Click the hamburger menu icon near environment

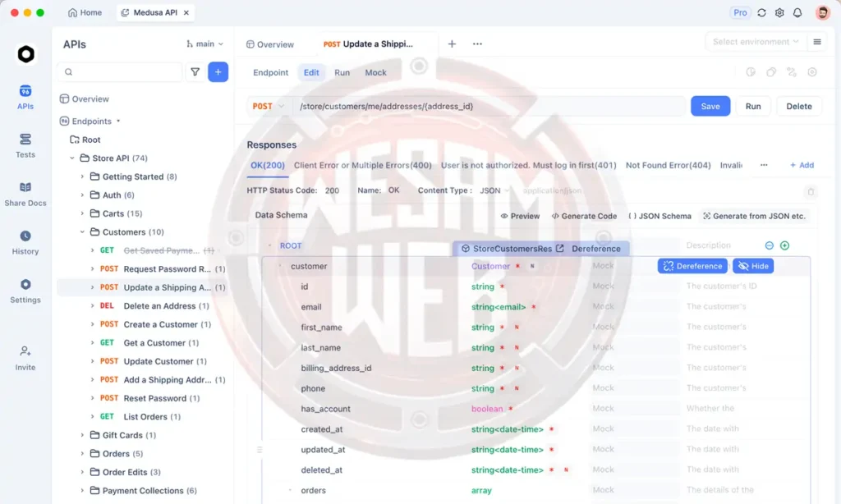[x=817, y=42]
